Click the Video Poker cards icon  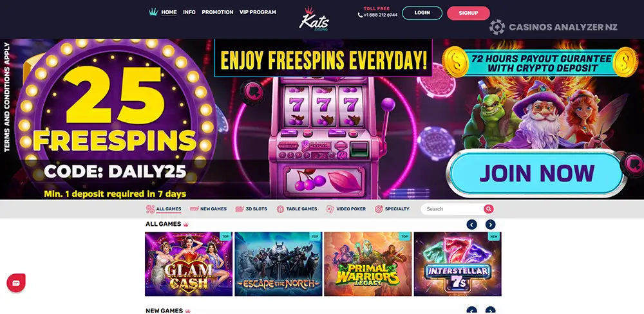click(330, 209)
